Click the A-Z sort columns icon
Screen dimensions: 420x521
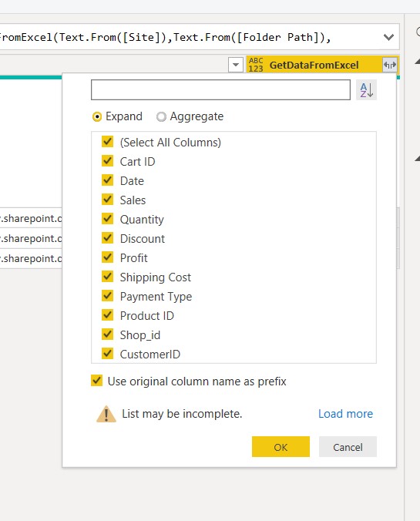tap(366, 89)
